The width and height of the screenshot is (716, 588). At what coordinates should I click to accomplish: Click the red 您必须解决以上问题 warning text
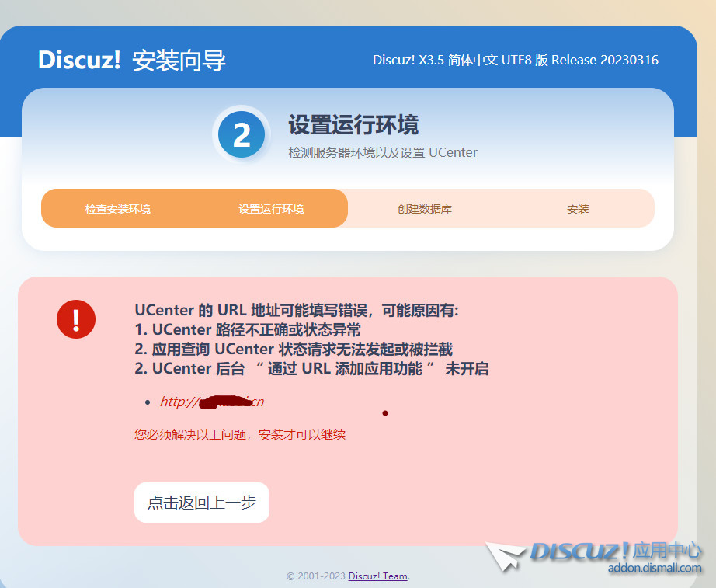(x=240, y=434)
